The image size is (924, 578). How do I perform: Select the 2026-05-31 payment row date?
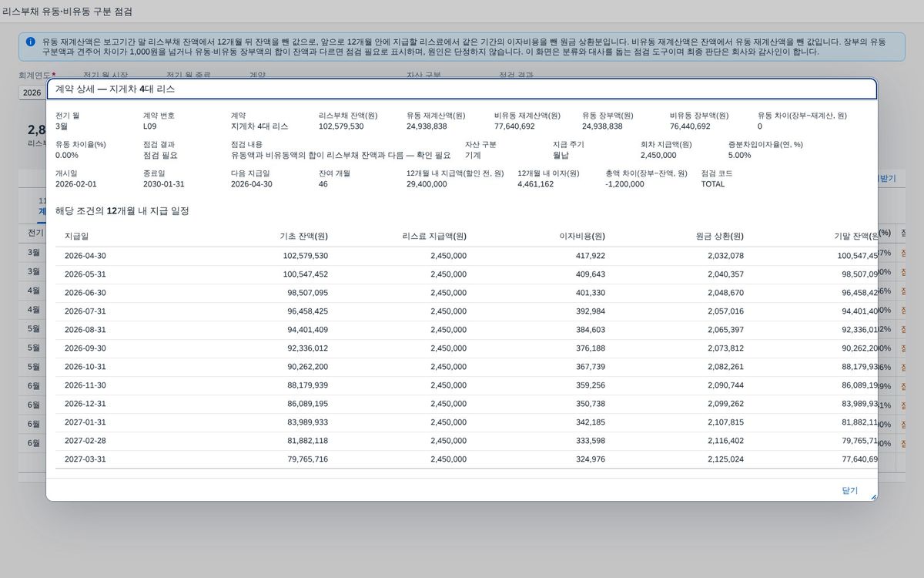[x=85, y=274]
